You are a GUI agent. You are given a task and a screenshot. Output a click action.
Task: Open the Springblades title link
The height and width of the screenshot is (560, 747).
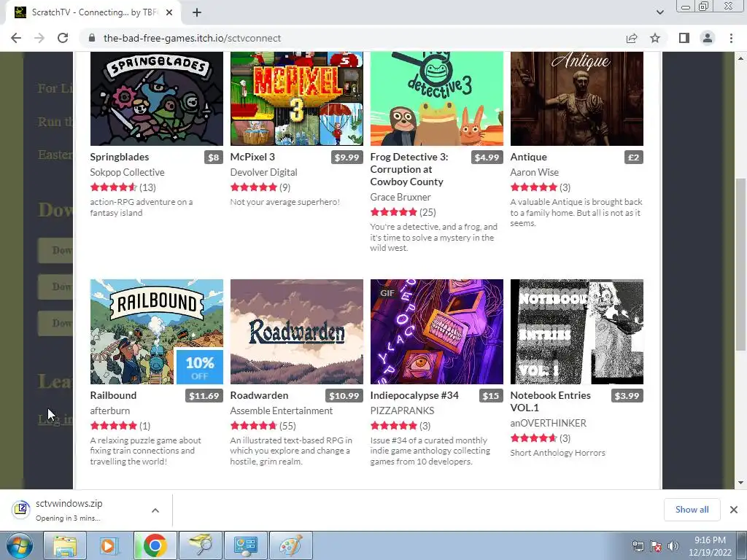pyautogui.click(x=120, y=157)
